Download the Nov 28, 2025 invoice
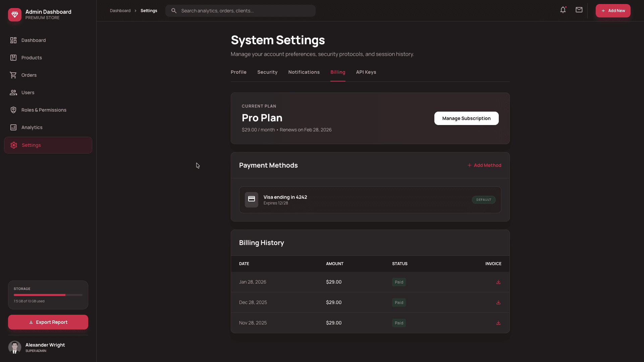The width and height of the screenshot is (644, 362). [498, 323]
